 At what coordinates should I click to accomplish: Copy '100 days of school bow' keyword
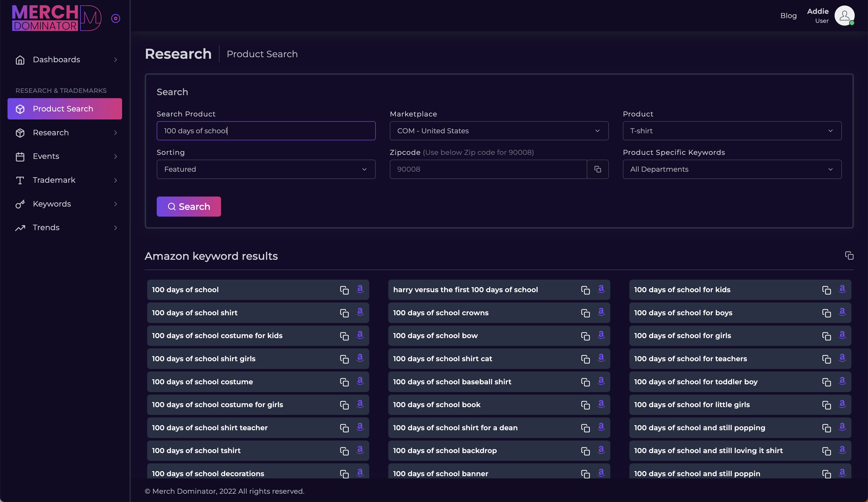[585, 336]
